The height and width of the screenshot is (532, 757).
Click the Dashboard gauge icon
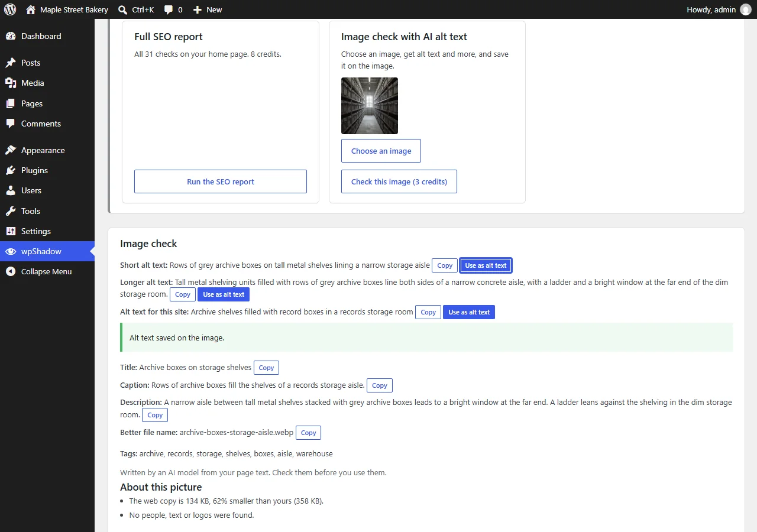click(11, 36)
